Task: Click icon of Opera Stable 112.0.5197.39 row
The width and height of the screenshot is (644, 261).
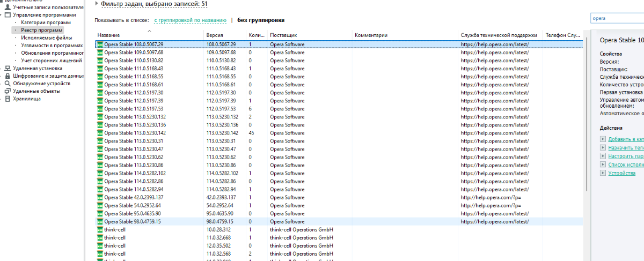Action: [100, 101]
